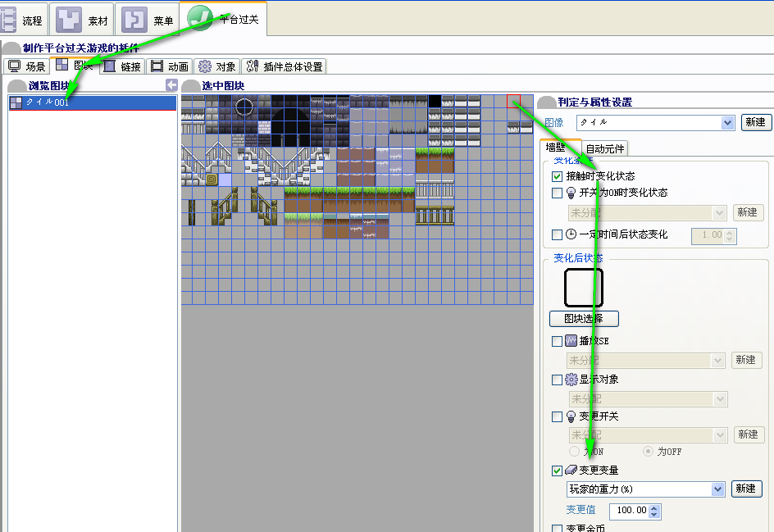
Task: Enable the 变更金币 checkbox
Action: point(557,528)
